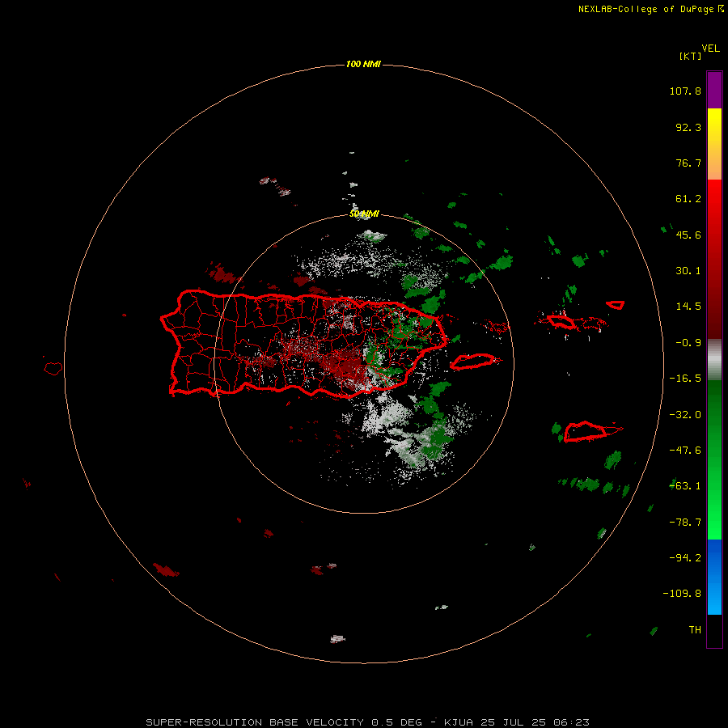Pick the blue segment of velocity color bar
This screenshot has width=728, height=728.
pos(714,577)
